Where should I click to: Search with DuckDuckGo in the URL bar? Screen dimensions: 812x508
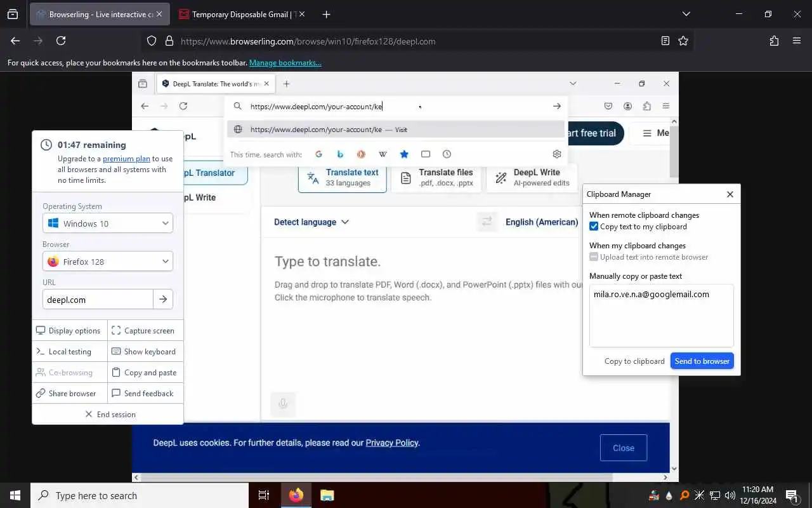361,154
